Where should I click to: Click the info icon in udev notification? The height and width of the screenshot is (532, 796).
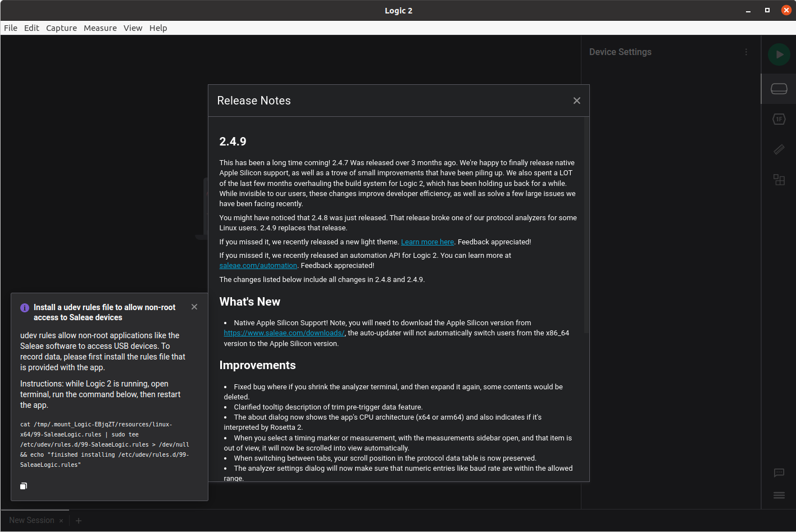[x=25, y=308]
